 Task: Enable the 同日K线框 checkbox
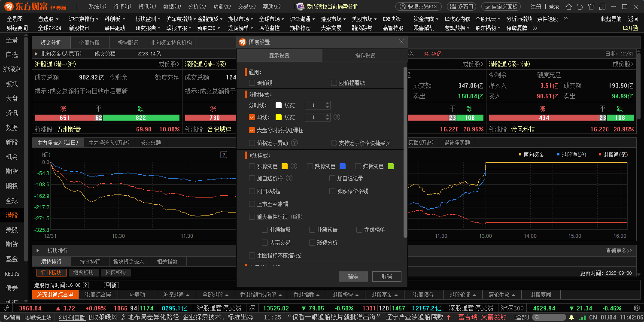(252, 191)
